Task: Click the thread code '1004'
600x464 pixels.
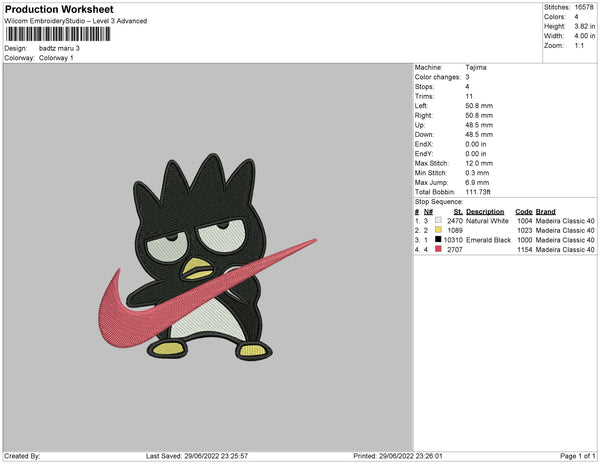Action: [525, 221]
